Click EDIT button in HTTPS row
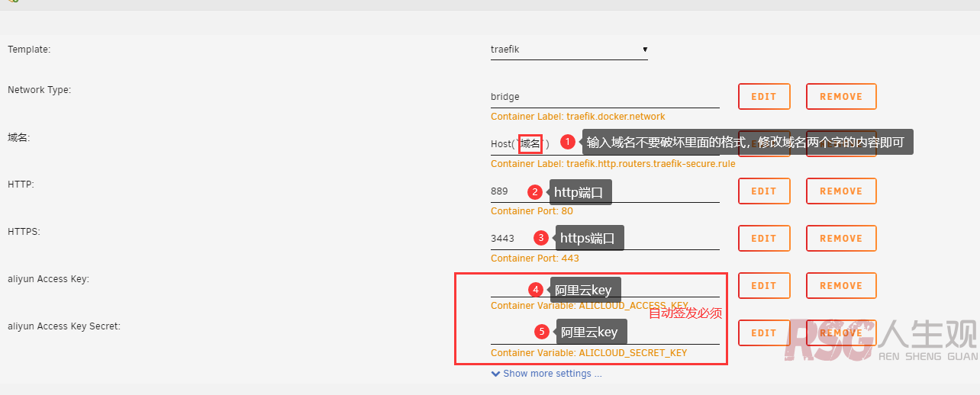This screenshot has height=395, width=980. tap(764, 239)
